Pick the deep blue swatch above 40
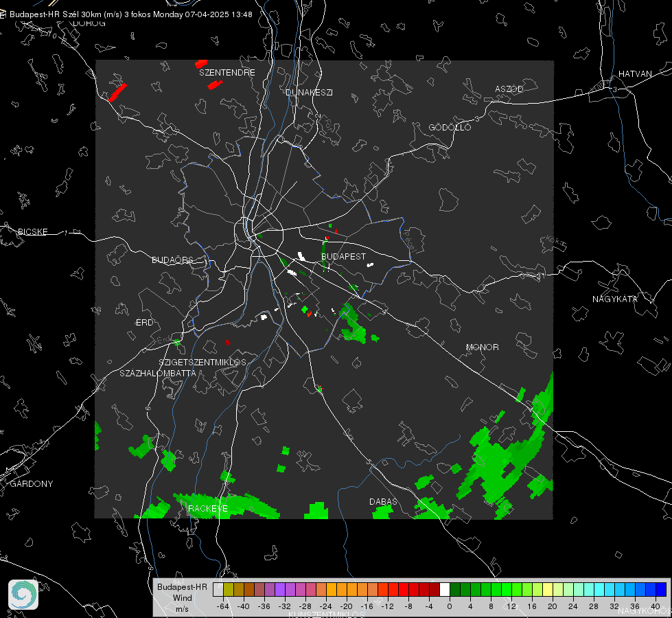The image size is (672, 618). point(661,590)
